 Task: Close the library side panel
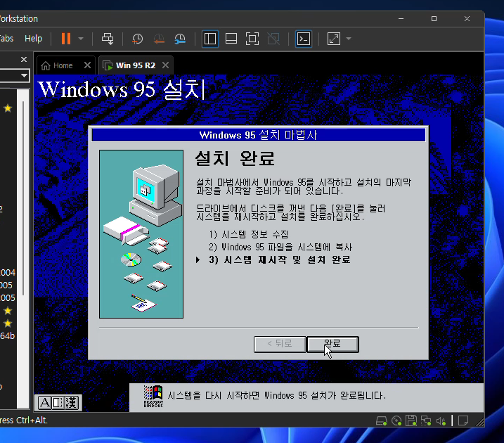point(24,60)
